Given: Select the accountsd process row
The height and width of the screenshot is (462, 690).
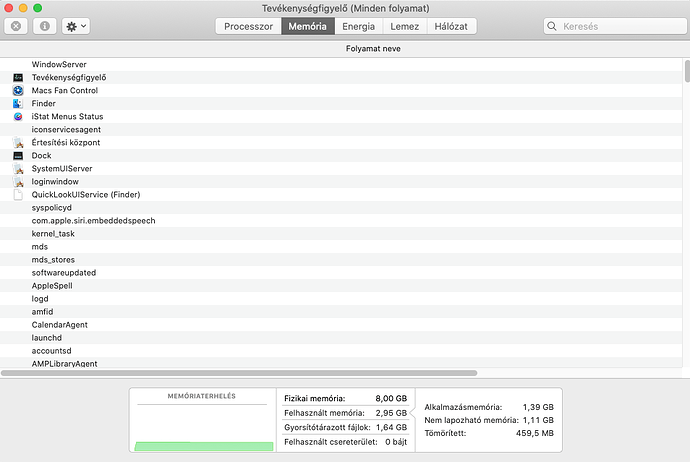Looking at the screenshot, I should click(341, 351).
